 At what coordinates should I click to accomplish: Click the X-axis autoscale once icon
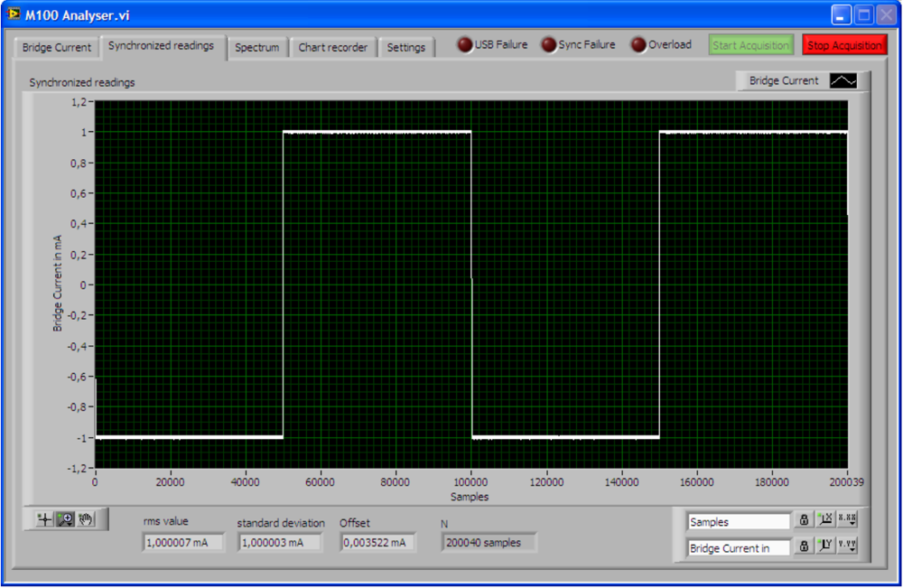coord(825,520)
